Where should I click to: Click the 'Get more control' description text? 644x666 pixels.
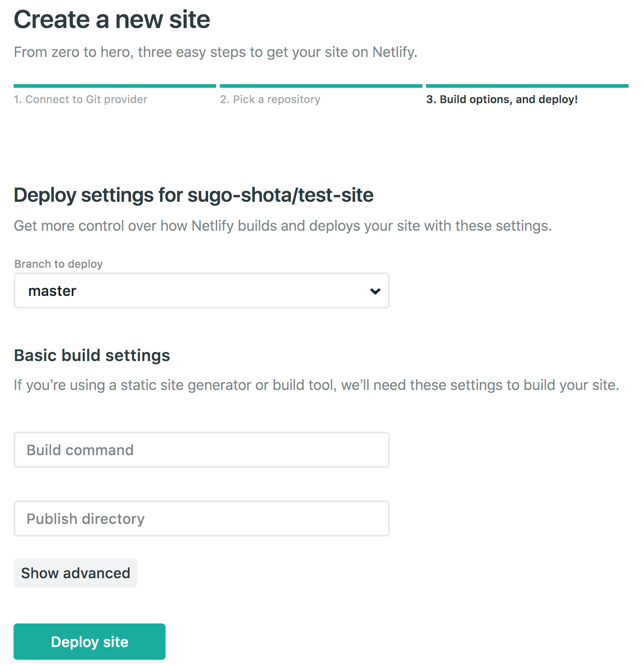coord(283,225)
